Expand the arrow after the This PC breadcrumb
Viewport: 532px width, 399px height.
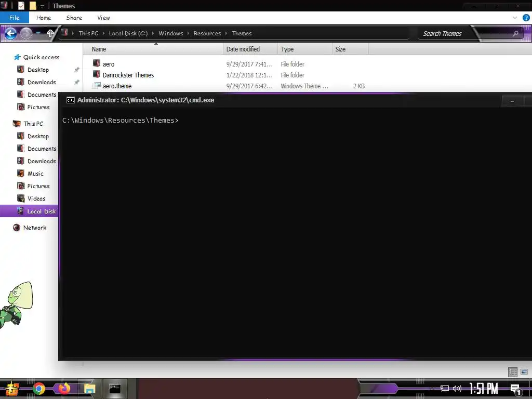pos(104,33)
